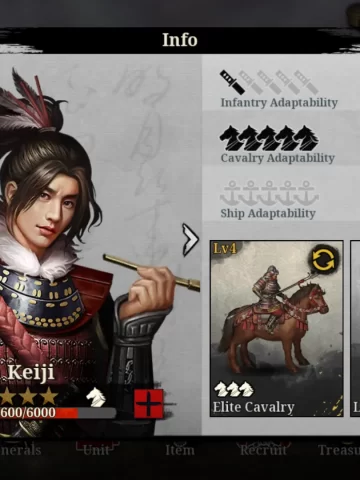
Task: Go to the Recruit tab
Action: coord(263,450)
